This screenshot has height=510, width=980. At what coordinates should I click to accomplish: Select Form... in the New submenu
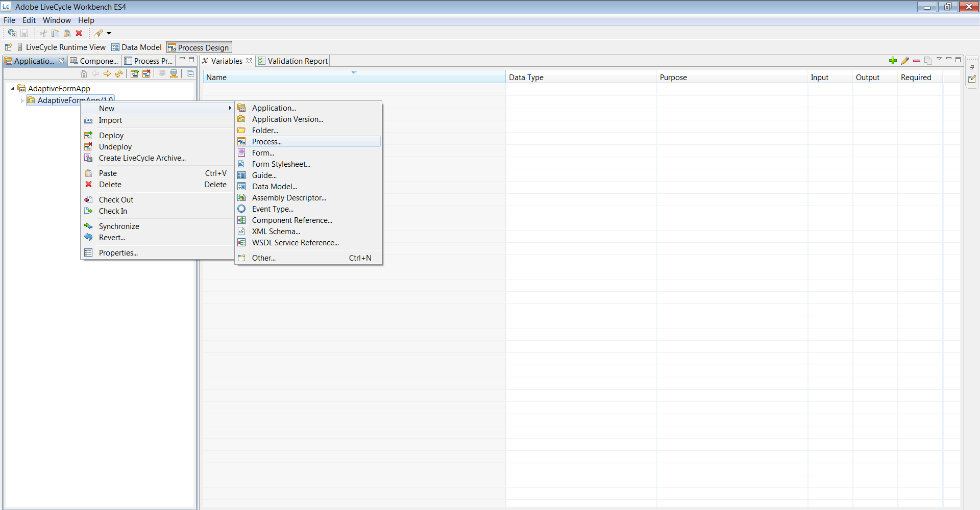[x=308, y=153]
